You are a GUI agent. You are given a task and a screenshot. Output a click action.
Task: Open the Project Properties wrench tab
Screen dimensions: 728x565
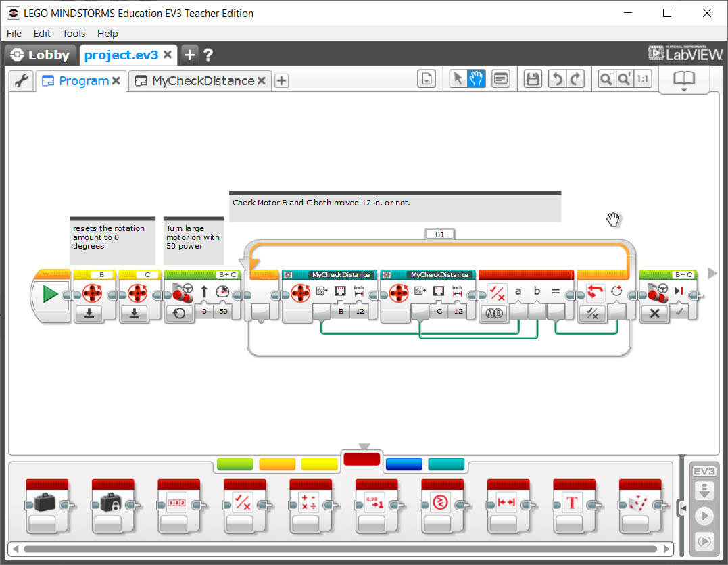point(22,81)
